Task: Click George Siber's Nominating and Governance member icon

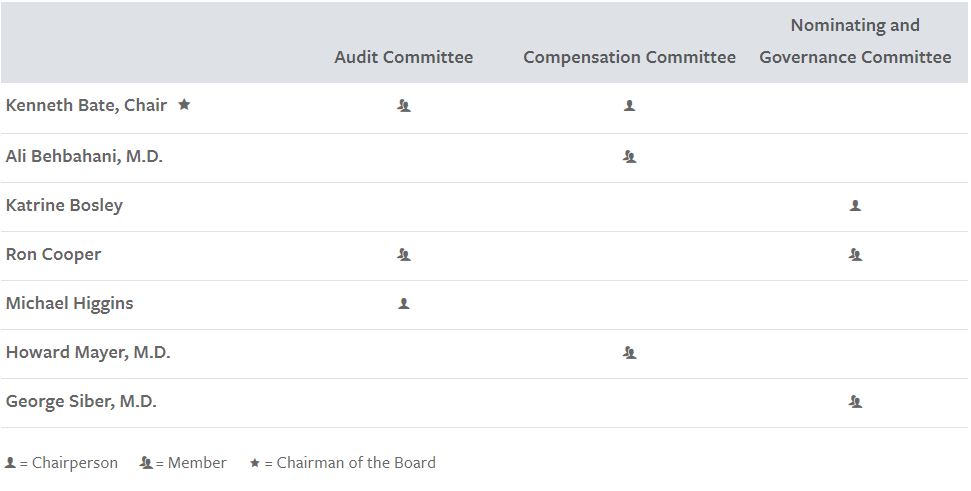Action: [855, 401]
